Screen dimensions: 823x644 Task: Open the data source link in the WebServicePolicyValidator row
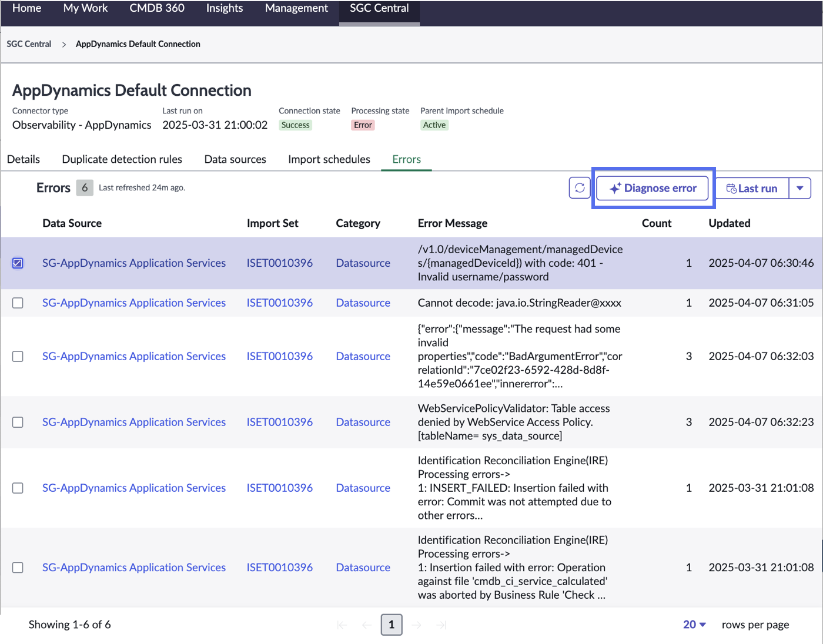coord(134,422)
